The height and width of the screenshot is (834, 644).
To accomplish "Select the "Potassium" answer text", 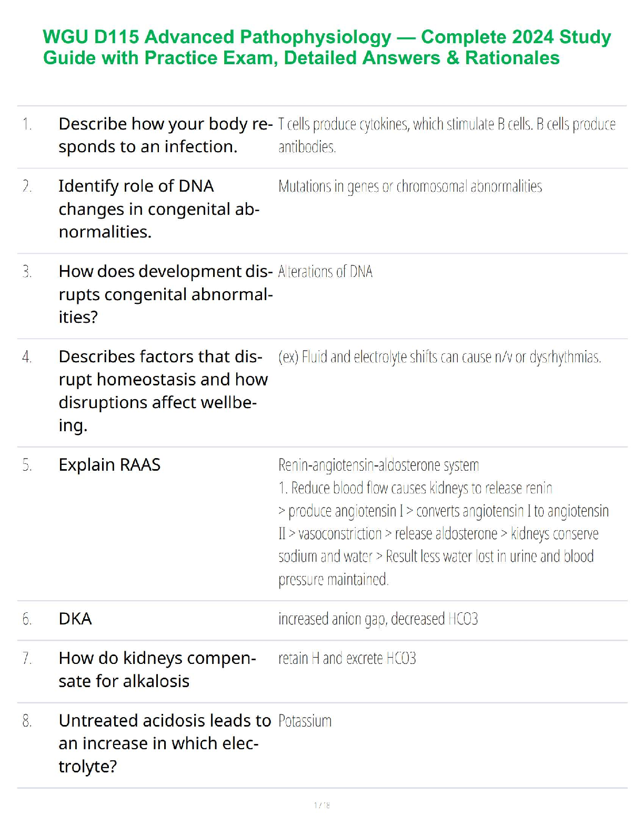I will 305,721.
